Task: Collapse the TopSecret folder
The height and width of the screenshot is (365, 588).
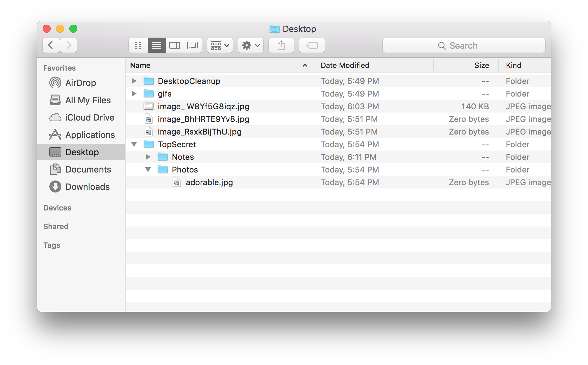Action: click(134, 144)
